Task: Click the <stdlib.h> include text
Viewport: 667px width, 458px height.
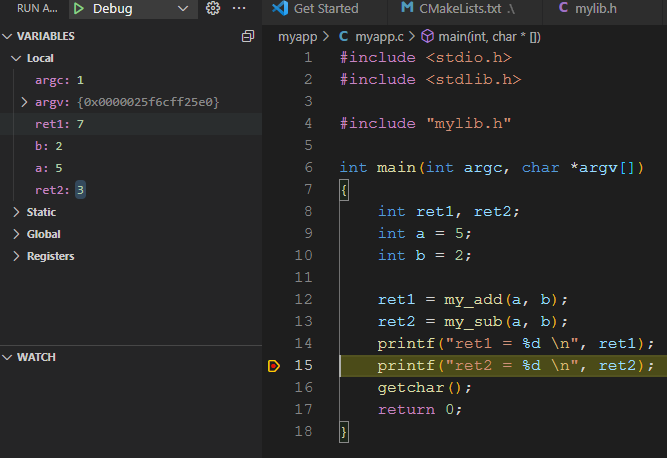Action: click(473, 80)
